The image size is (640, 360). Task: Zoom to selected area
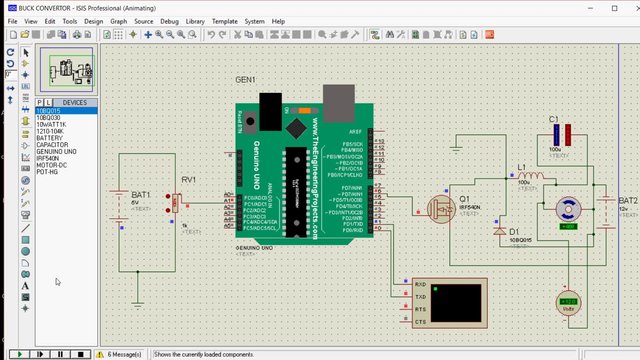(192, 35)
